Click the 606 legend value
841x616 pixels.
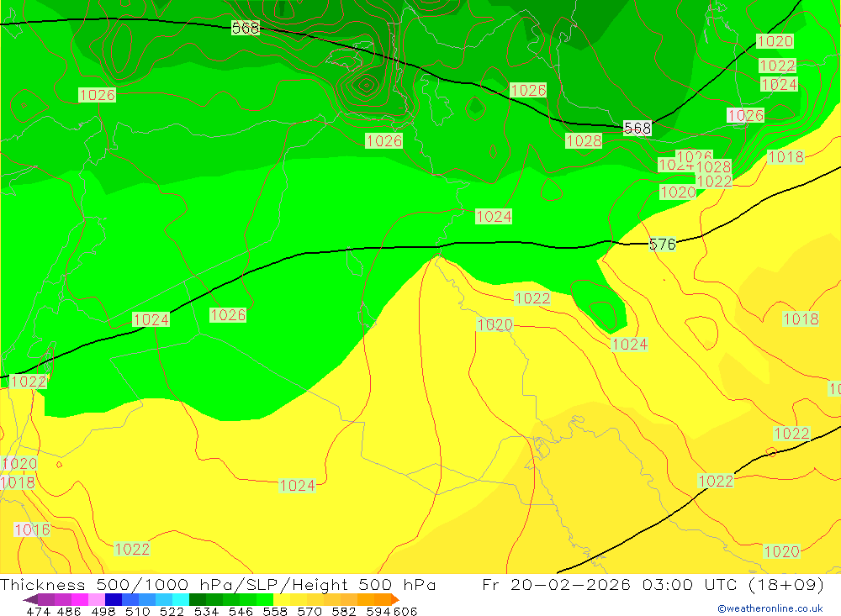pyautogui.click(x=405, y=611)
